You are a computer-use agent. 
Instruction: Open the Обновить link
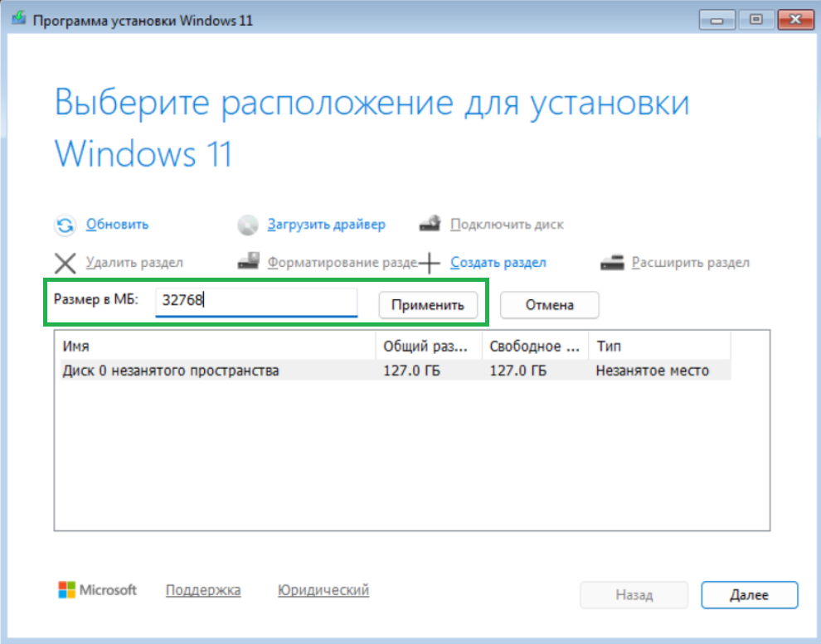(117, 225)
